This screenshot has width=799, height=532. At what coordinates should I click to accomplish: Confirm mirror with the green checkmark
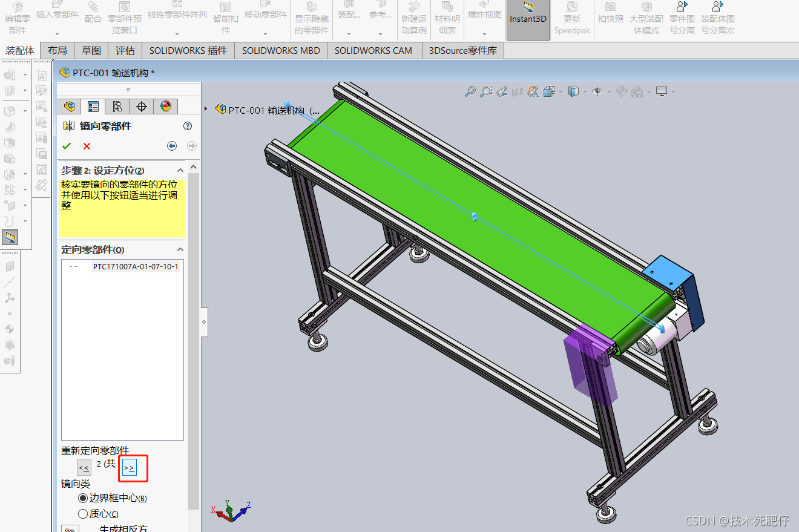[x=67, y=146]
